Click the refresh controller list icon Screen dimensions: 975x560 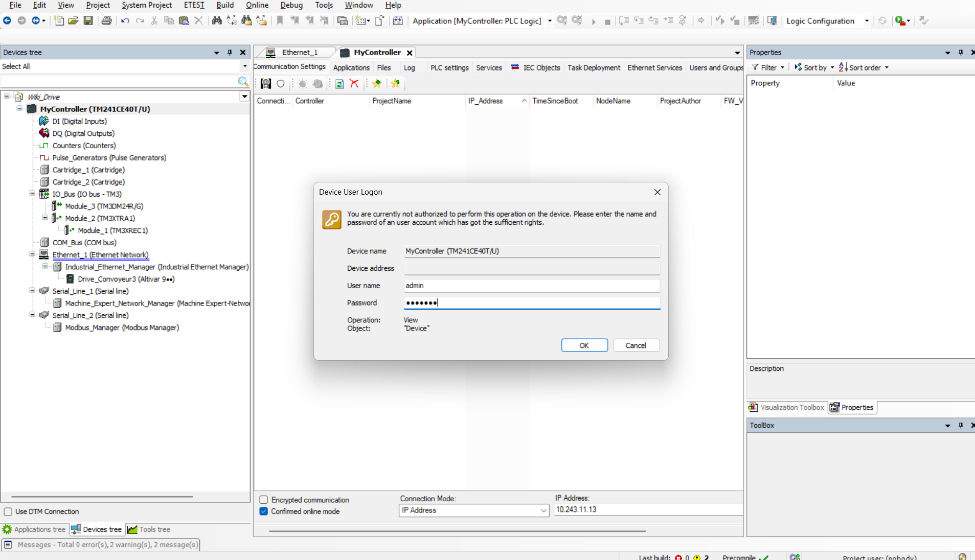click(339, 84)
